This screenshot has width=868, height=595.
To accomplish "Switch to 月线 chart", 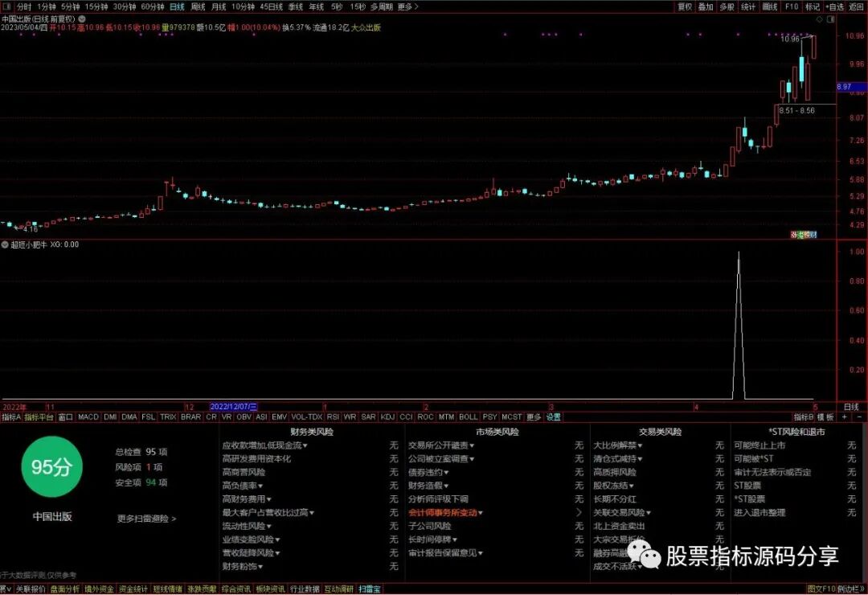I will (x=219, y=6).
